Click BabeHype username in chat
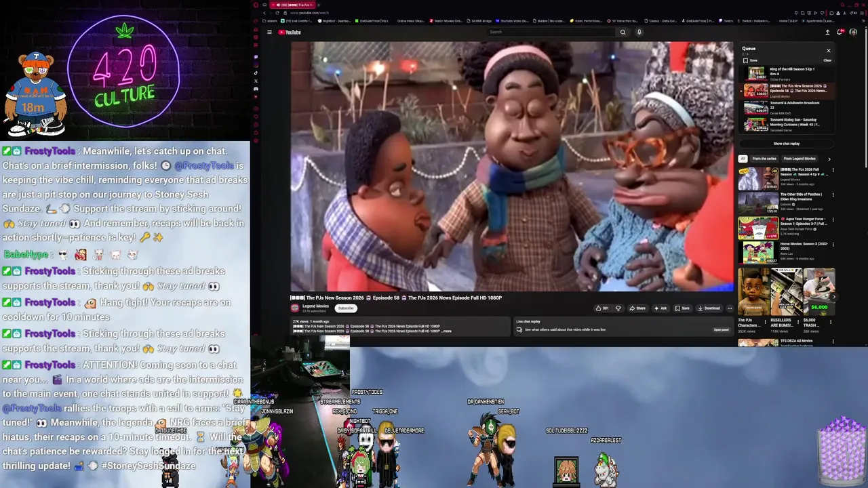 (26, 255)
